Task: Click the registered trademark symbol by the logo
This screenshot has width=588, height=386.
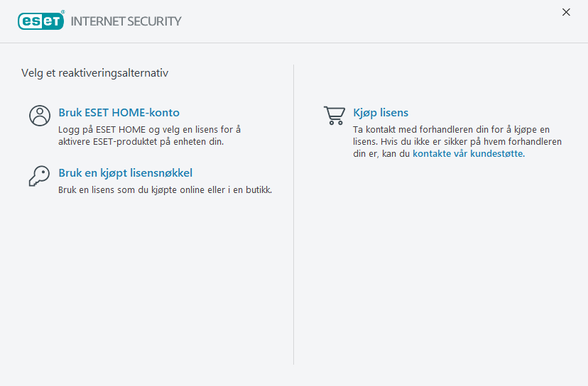Action: pos(63,13)
